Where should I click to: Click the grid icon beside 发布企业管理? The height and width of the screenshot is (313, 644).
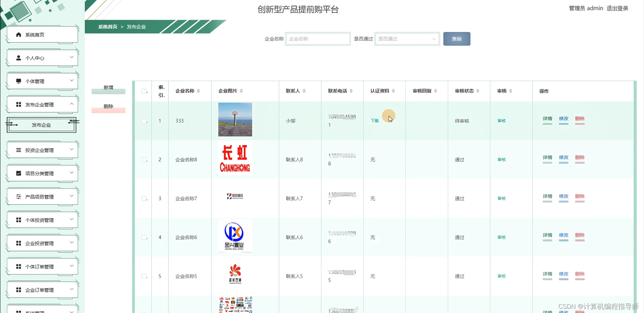point(19,104)
